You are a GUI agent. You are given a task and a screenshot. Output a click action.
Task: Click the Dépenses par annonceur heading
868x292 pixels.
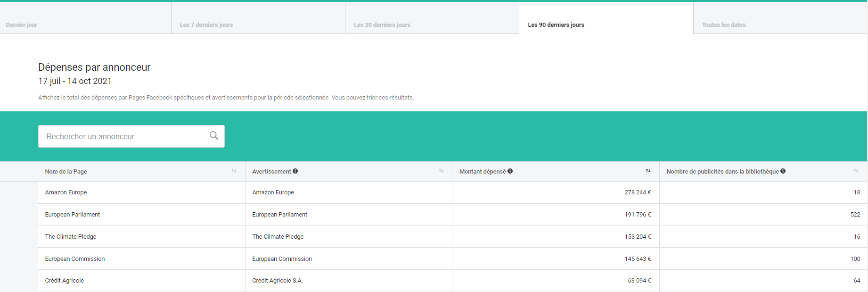(x=94, y=67)
